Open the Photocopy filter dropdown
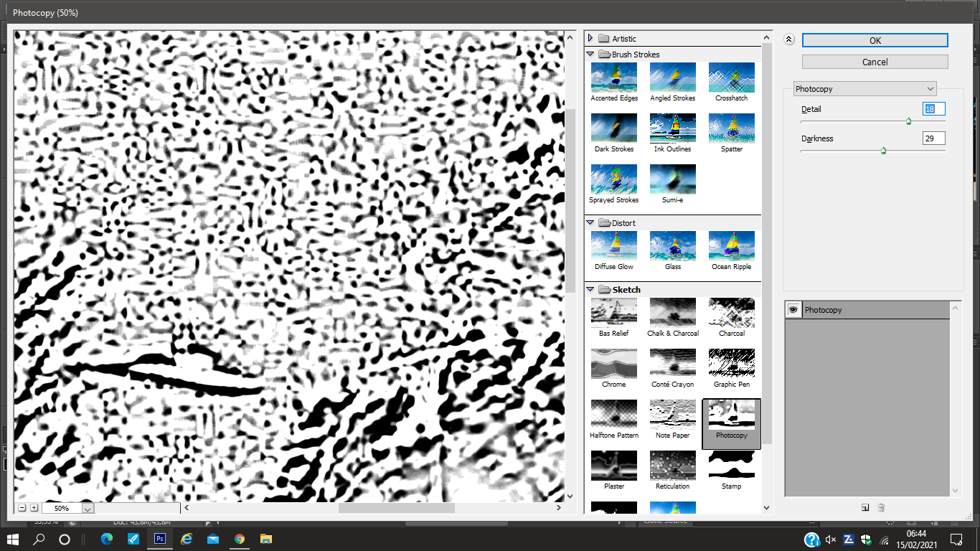 click(865, 89)
